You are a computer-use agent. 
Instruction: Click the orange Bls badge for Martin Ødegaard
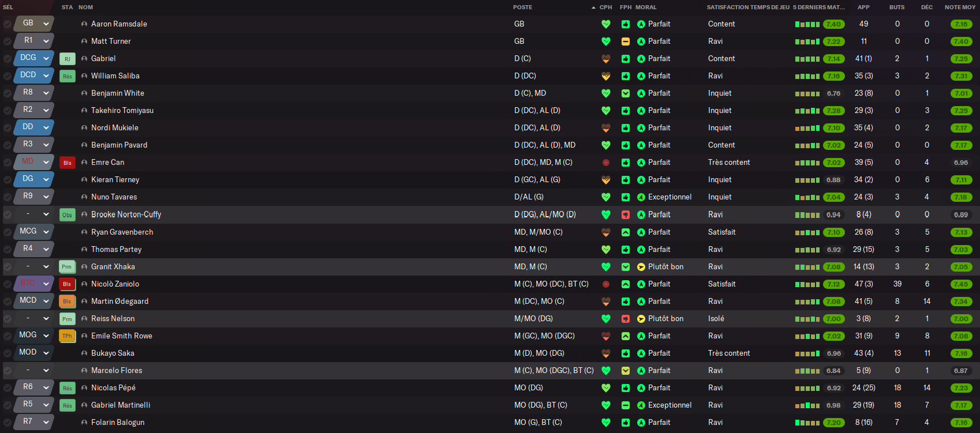click(x=68, y=302)
